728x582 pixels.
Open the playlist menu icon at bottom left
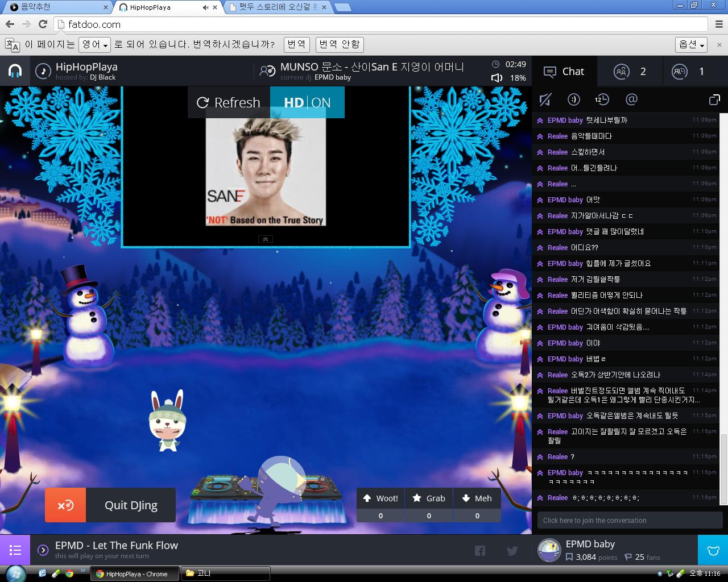click(x=15, y=550)
